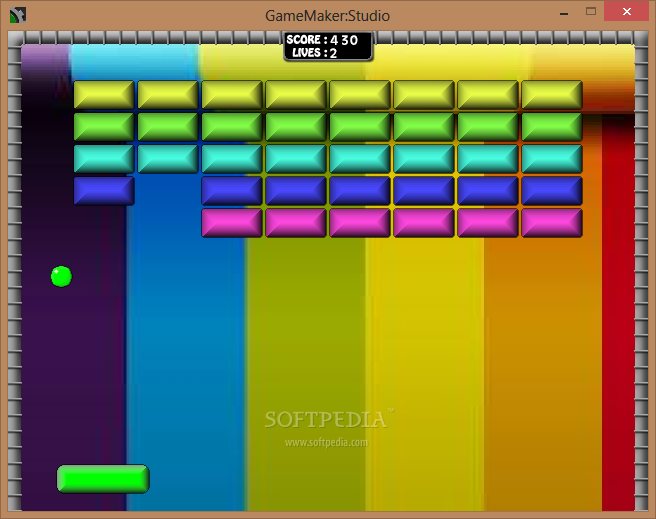
Task: Click the lone blue brick in first column
Action: point(104,191)
